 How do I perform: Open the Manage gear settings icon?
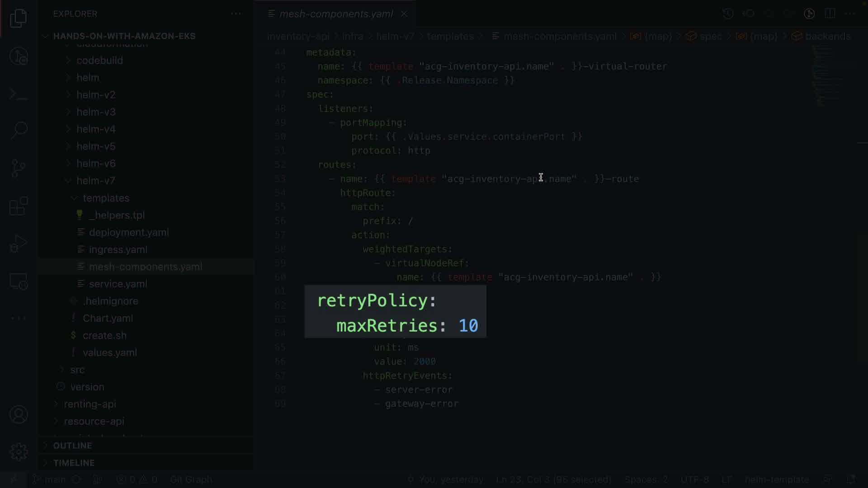[19, 452]
